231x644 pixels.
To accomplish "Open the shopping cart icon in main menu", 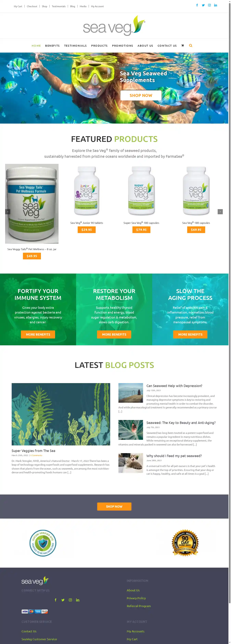I will [182, 45].
